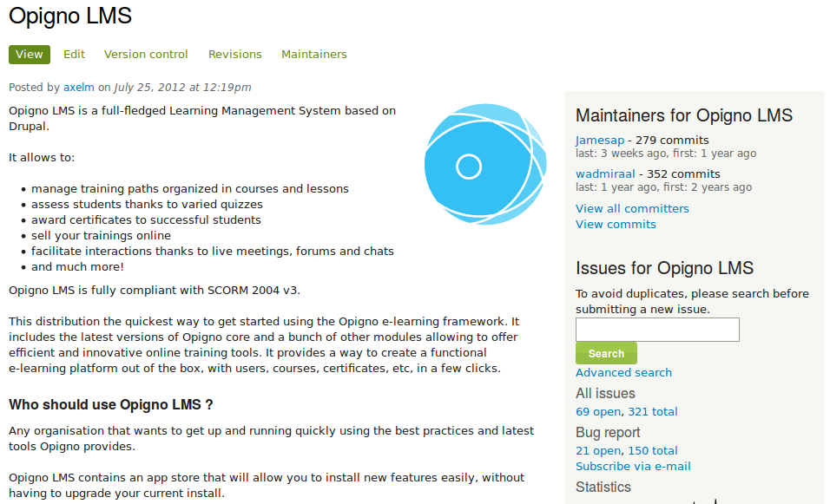Show the 21 open bug reports
This screenshot has width=830, height=504.
[598, 451]
